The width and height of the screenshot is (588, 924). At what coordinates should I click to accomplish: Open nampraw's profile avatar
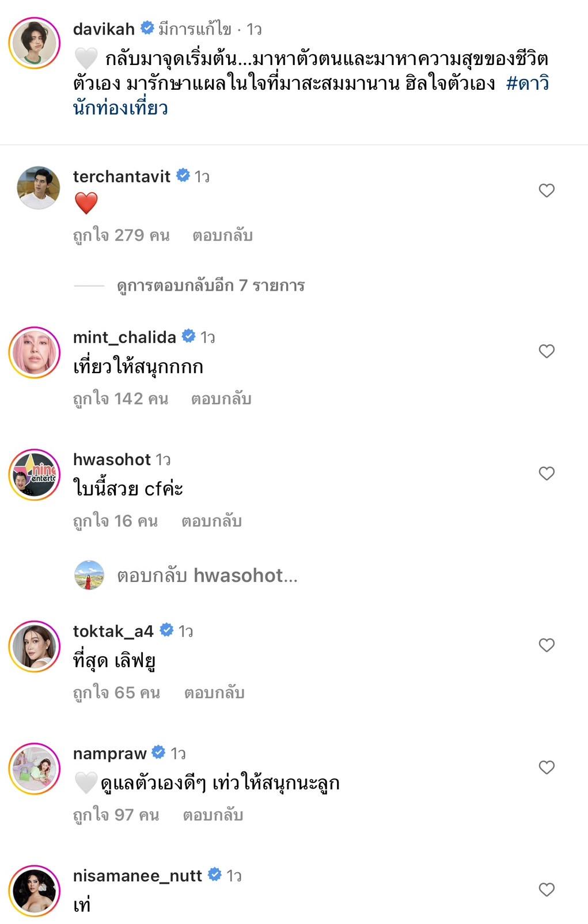tap(35, 769)
